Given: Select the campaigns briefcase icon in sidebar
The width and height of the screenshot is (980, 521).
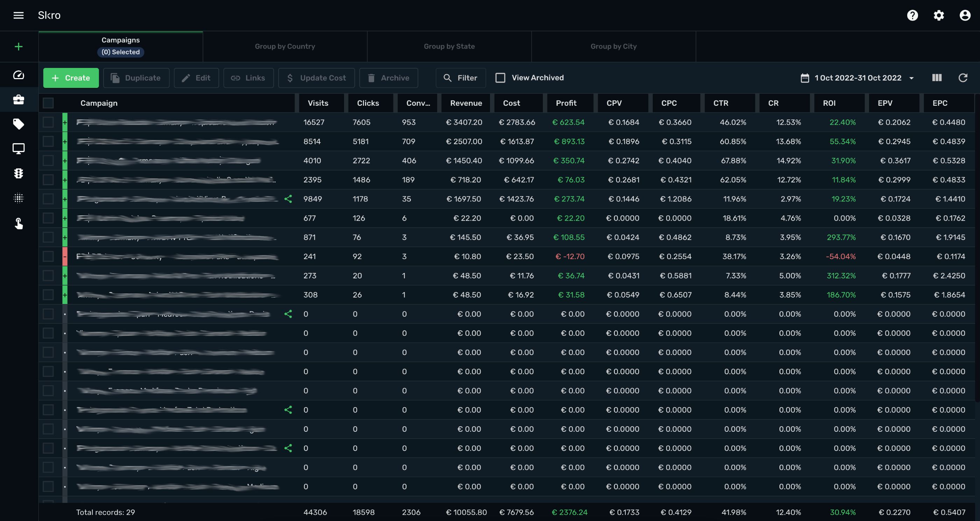Looking at the screenshot, I should (18, 100).
